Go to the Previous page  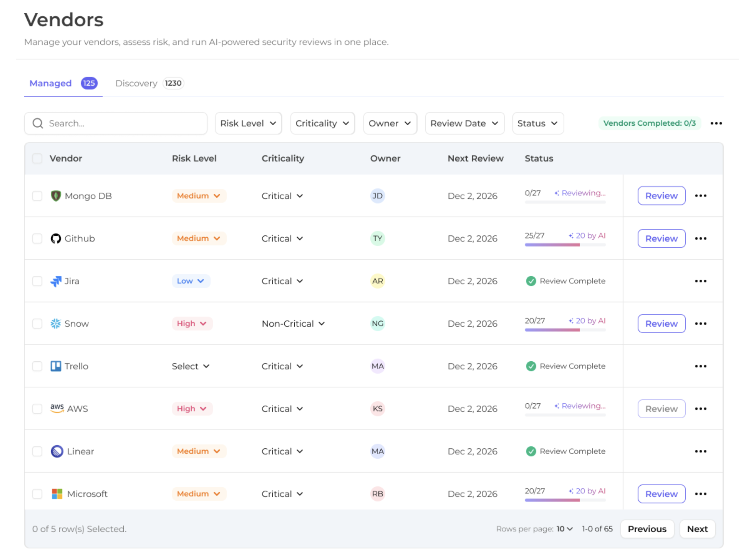tap(647, 529)
